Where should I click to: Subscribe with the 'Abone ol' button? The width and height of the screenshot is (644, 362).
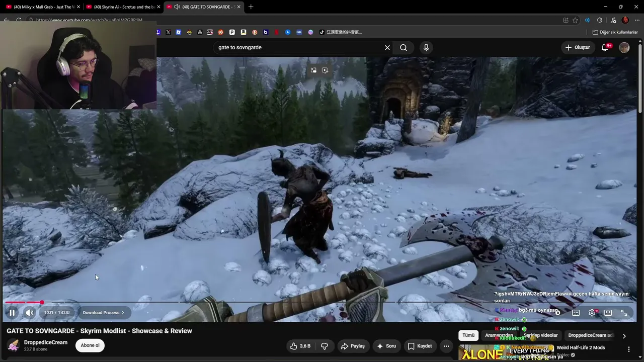91,345
